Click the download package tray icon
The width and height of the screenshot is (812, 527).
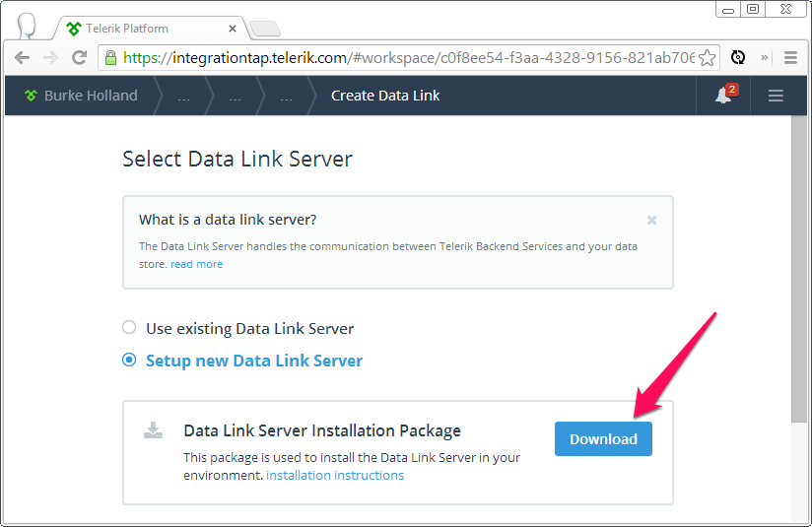pos(153,430)
